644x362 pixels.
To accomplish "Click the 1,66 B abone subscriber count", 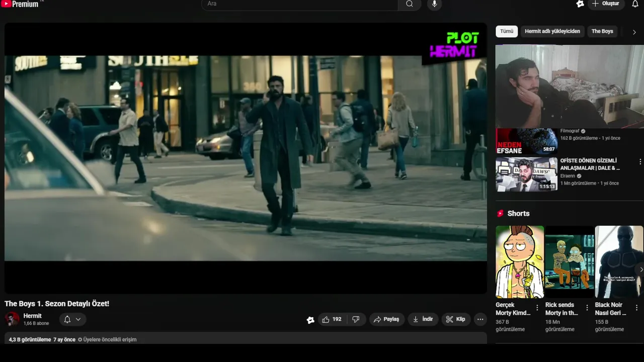I will (36, 324).
